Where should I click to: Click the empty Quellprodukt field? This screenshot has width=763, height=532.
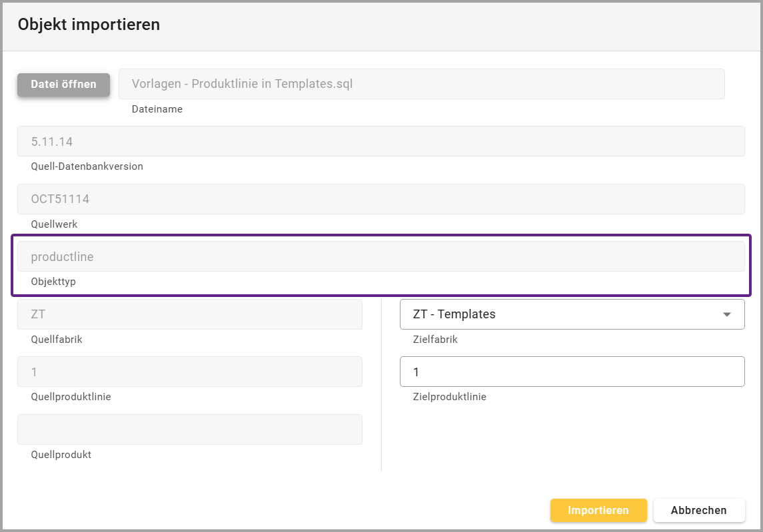[189, 429]
